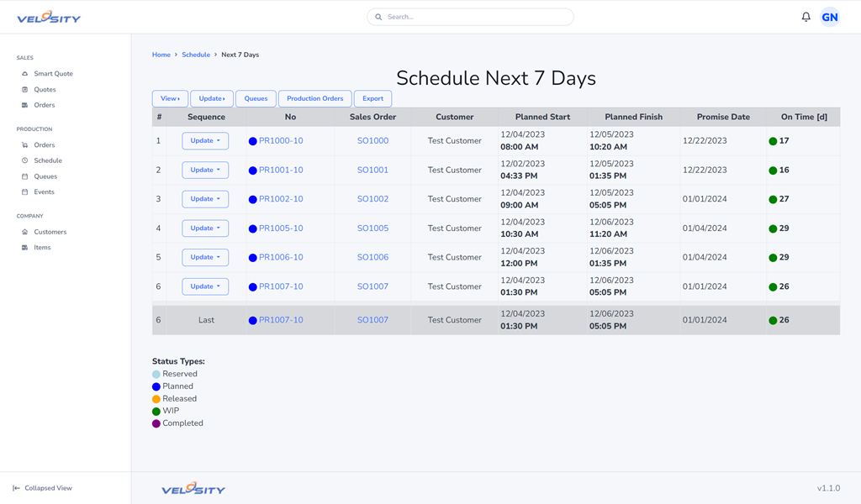The width and height of the screenshot is (861, 504).
Task: Open production order PR1001-10 link
Action: (281, 170)
